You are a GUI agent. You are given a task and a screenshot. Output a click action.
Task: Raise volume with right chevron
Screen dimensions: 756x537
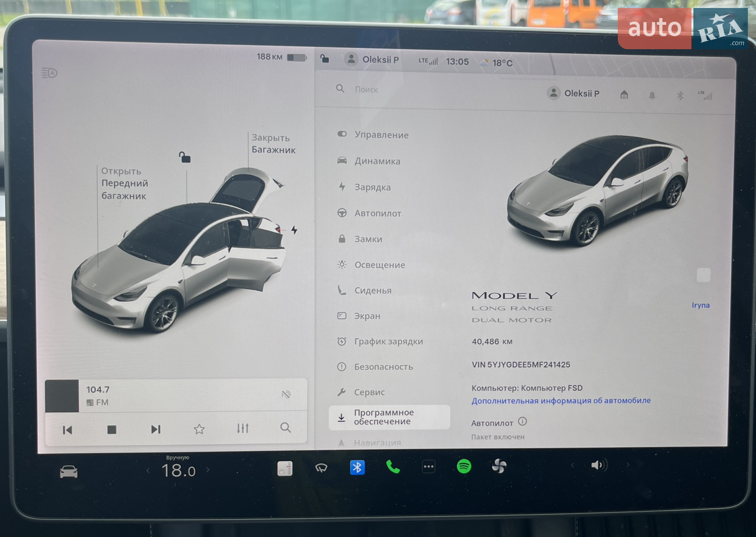628,465
